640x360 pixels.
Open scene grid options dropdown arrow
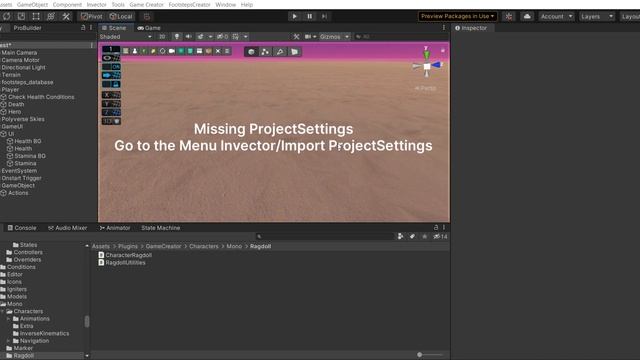pyautogui.click(x=246, y=37)
